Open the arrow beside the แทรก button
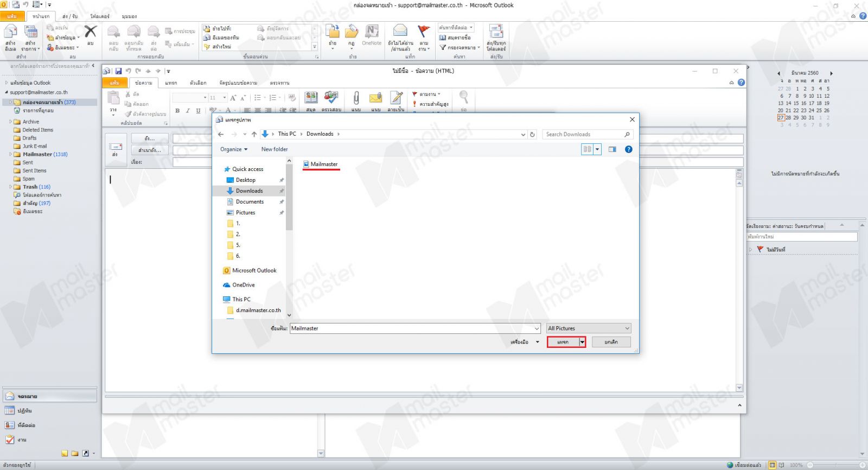Screen dimensions: 868x470 point(582,342)
